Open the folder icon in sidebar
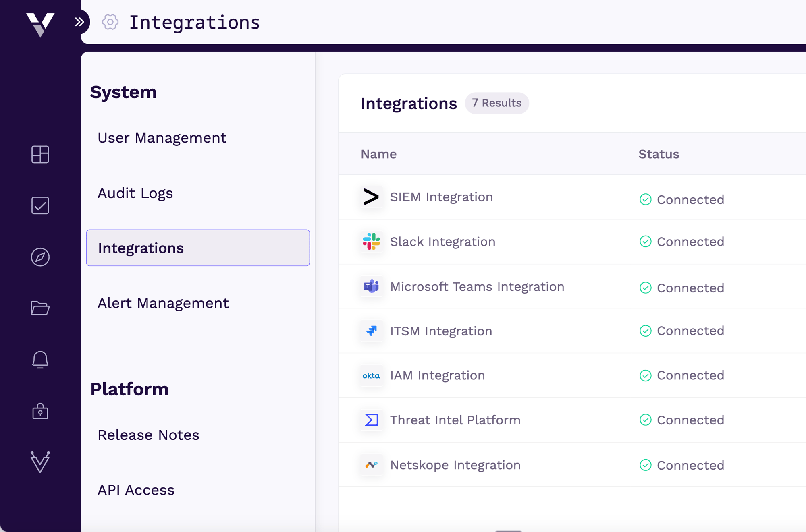This screenshot has width=806, height=532. tap(40, 308)
